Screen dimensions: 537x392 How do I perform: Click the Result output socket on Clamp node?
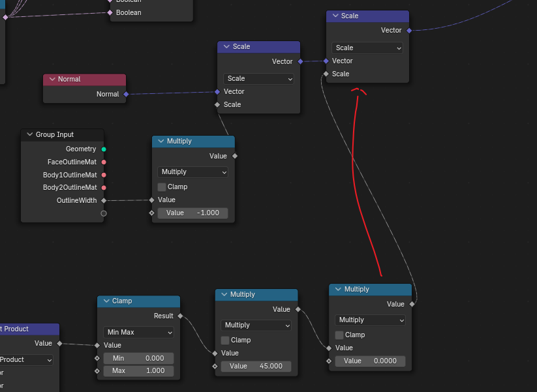click(x=179, y=316)
